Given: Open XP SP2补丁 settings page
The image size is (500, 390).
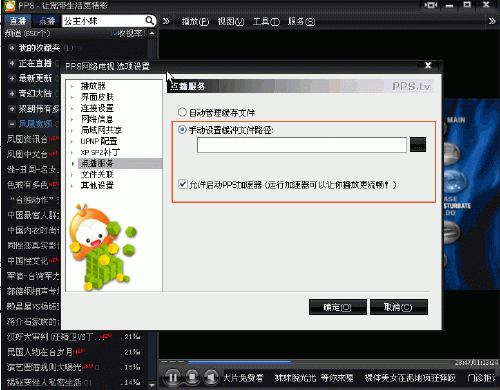Looking at the screenshot, I should pyautogui.click(x=100, y=152).
